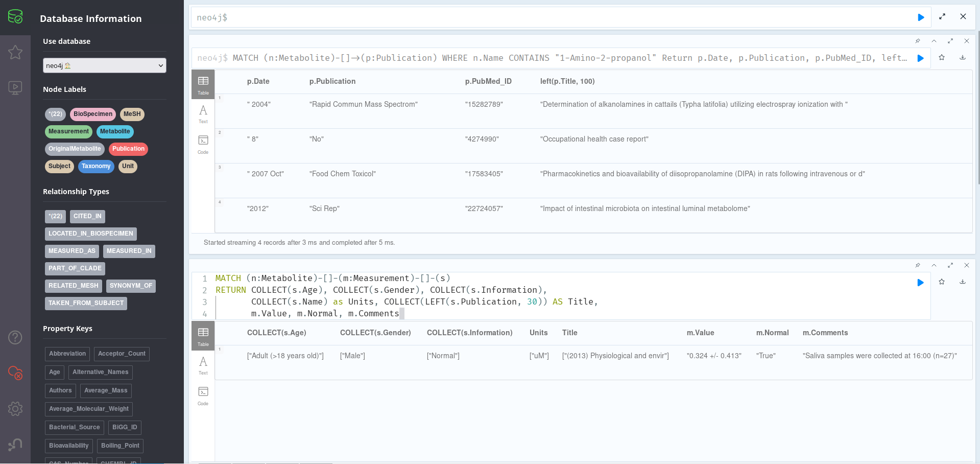Open the About Neo4j icon
980x464 pixels.
15,445
